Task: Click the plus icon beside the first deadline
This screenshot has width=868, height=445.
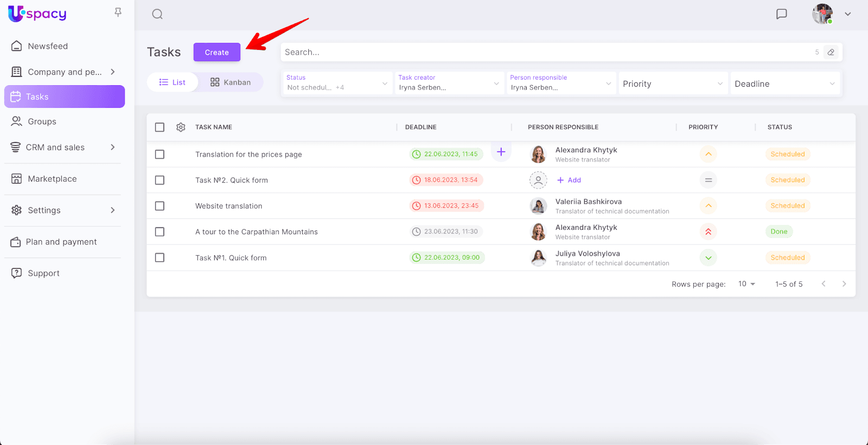Action: click(x=501, y=152)
